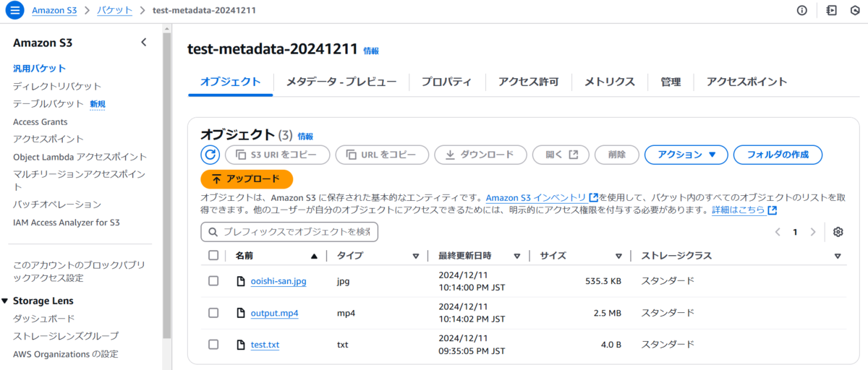Open the メトリクス tab

point(610,82)
